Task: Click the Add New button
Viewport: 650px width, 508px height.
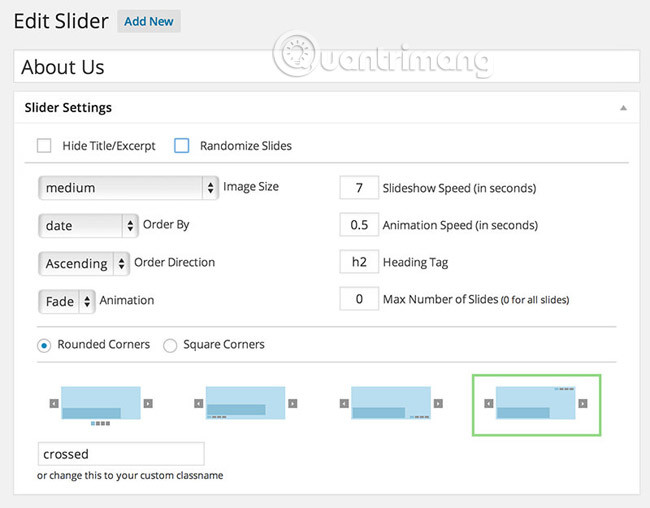Action: pos(149,21)
